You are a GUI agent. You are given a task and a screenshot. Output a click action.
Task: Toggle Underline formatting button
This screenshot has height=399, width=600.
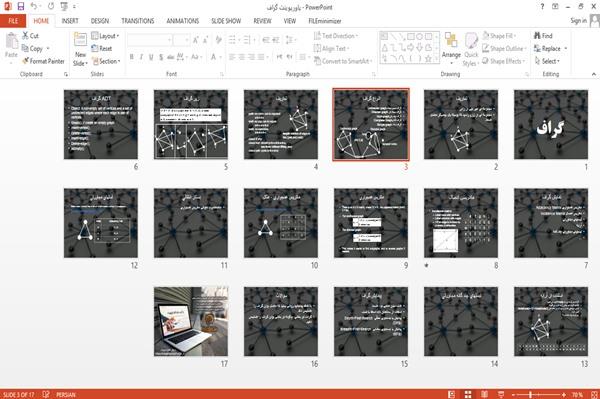pyautogui.click(x=151, y=57)
